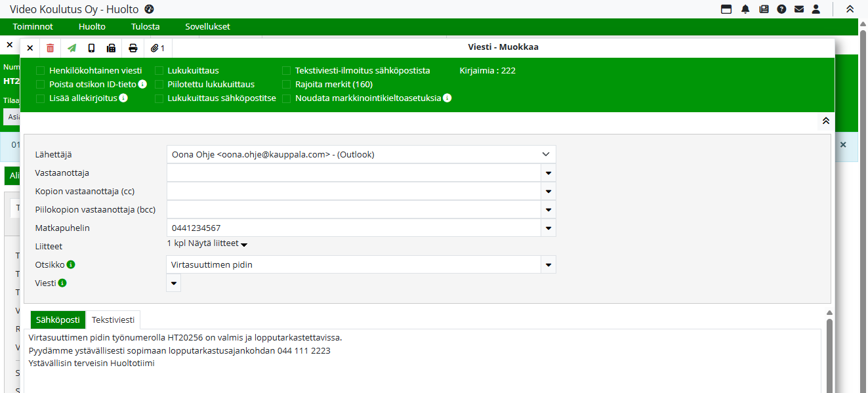Open attachments via the paperclip icon
The height and width of the screenshot is (393, 868).
tap(157, 48)
